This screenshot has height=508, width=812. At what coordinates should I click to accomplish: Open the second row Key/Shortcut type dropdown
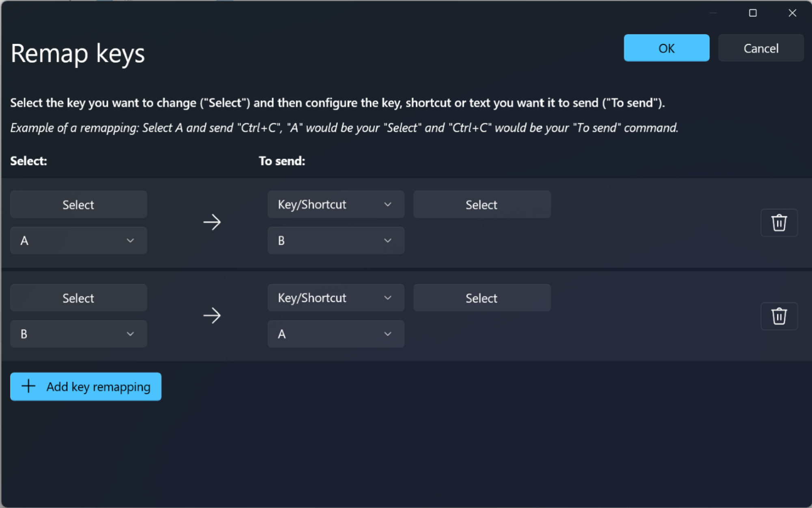336,297
